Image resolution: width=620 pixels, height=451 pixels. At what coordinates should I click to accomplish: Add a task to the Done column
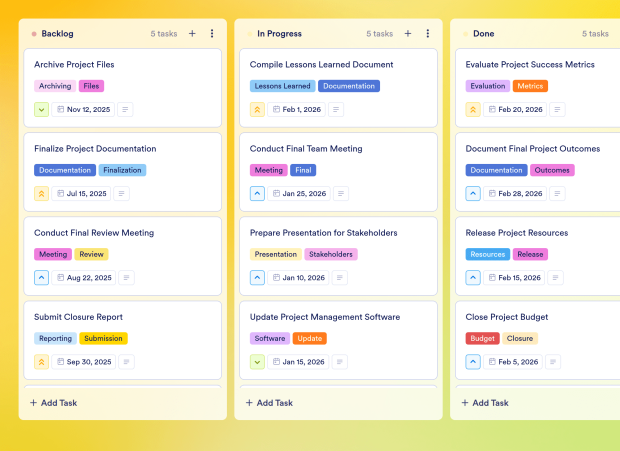tap(488, 403)
